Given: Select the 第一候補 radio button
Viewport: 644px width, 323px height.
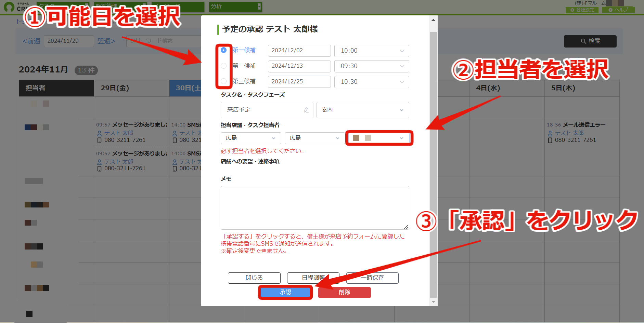Looking at the screenshot, I should click(x=223, y=50).
